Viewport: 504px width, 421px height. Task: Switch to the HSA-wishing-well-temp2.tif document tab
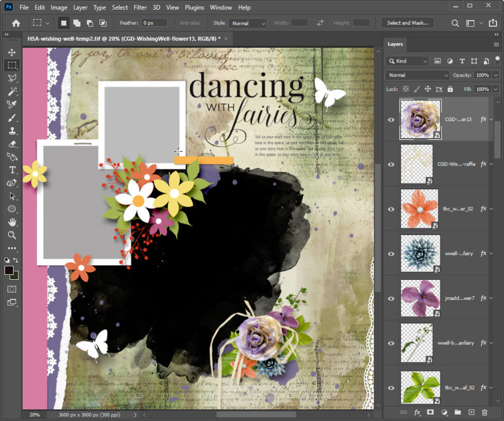pyautogui.click(x=124, y=39)
